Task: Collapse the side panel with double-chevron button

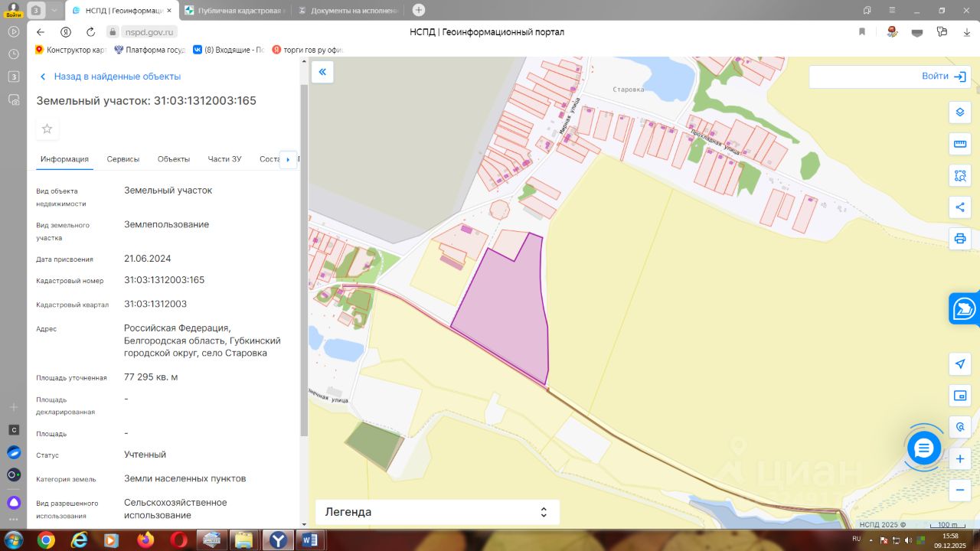Action: [x=322, y=72]
